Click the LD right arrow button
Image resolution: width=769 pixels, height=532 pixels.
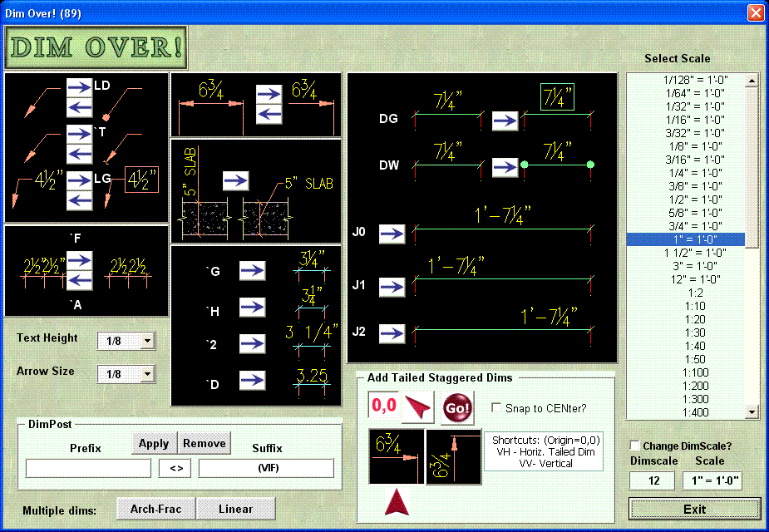click(x=80, y=88)
